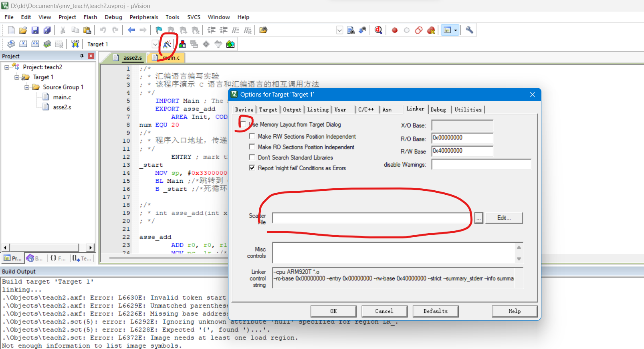Screen dimensions: 644x349
Task: Click the R/O Base address field
Action: tap(462, 138)
